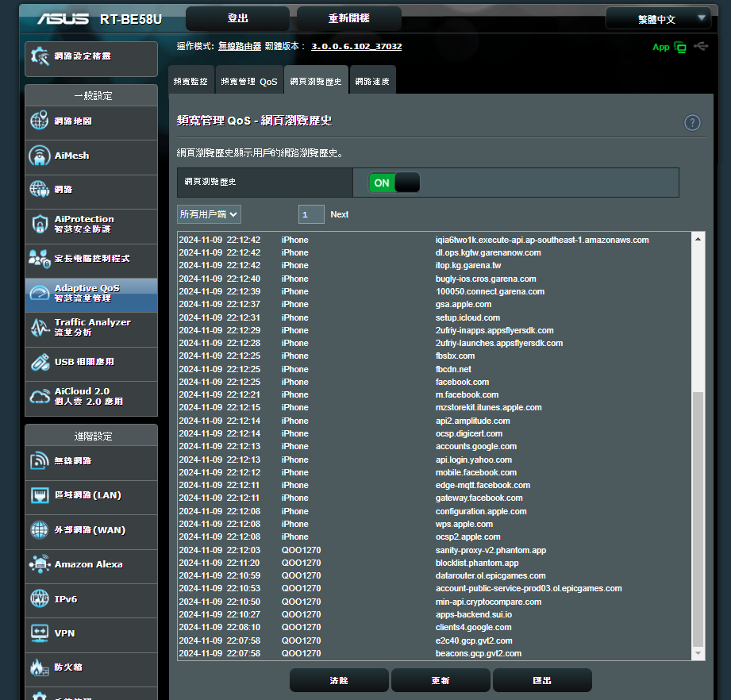This screenshot has width=731, height=700.
Task: Switch to the 網頁瀏覽歷史 tab
Action: (316, 81)
